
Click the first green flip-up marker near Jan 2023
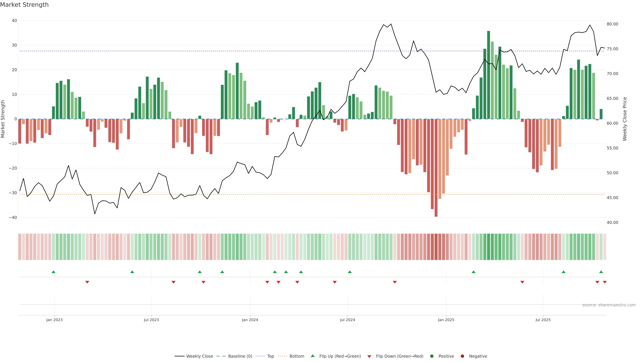point(53,272)
